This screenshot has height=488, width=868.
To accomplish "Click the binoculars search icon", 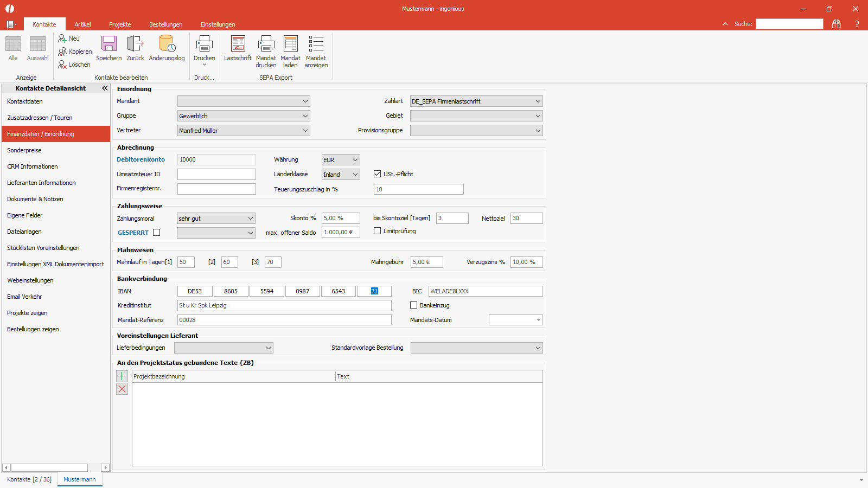I will click(x=837, y=24).
